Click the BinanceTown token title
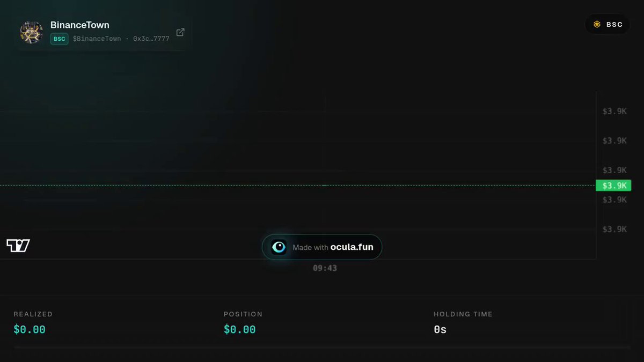The image size is (644, 362). click(80, 25)
